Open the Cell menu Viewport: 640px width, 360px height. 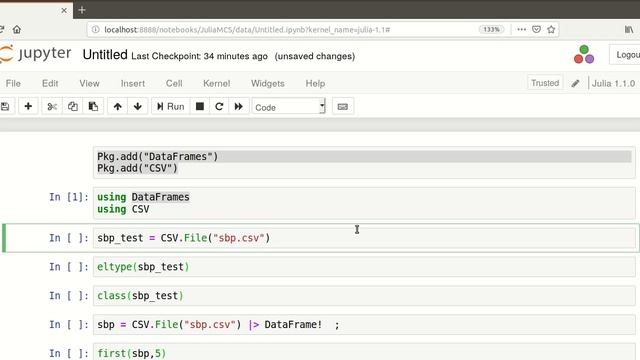[174, 83]
